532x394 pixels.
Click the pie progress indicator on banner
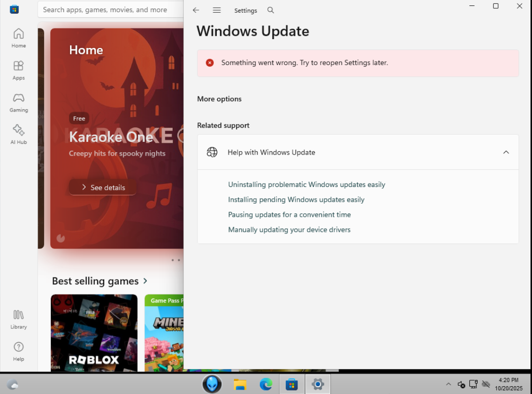(61, 238)
